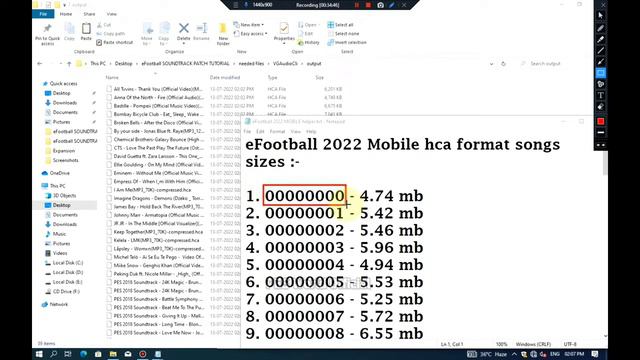Click VGAudioCli in address breadcrumb
640x360 pixels.
point(285,64)
